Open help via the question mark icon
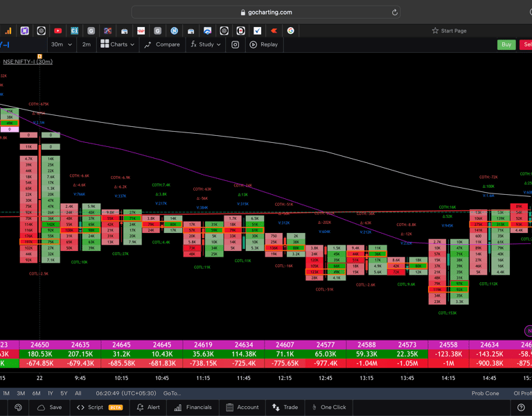This screenshot has height=416, width=532. (x=521, y=407)
